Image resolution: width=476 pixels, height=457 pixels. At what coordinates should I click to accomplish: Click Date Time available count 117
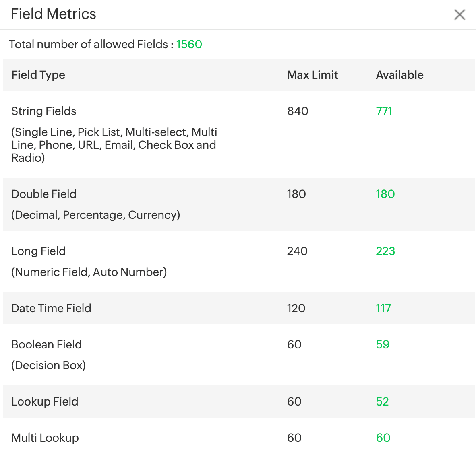383,308
